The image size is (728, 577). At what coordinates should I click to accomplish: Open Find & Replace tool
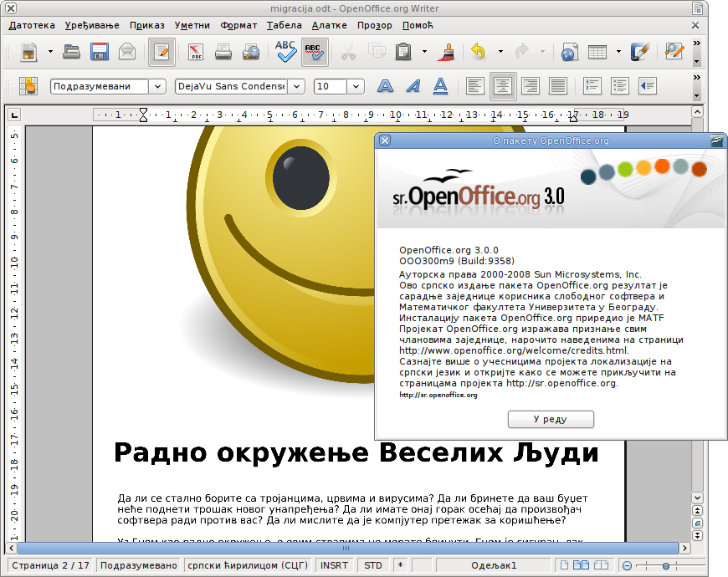tap(674, 52)
